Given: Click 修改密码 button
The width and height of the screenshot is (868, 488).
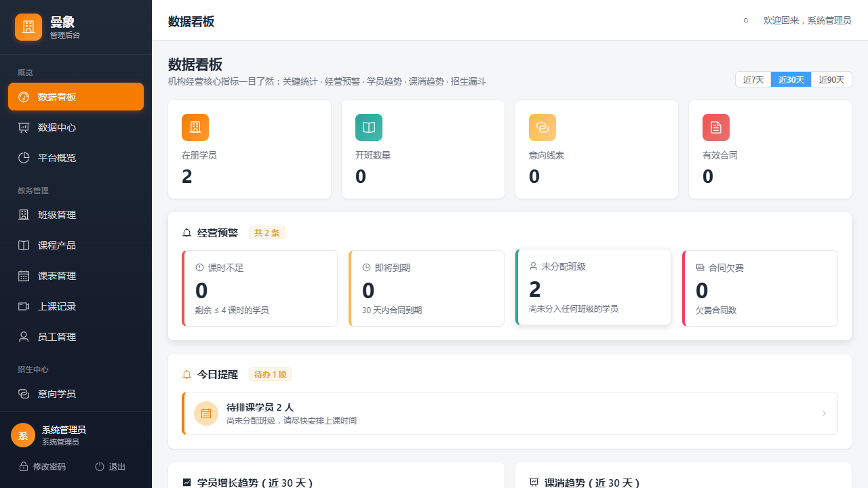Looking at the screenshot, I should click(x=42, y=466).
